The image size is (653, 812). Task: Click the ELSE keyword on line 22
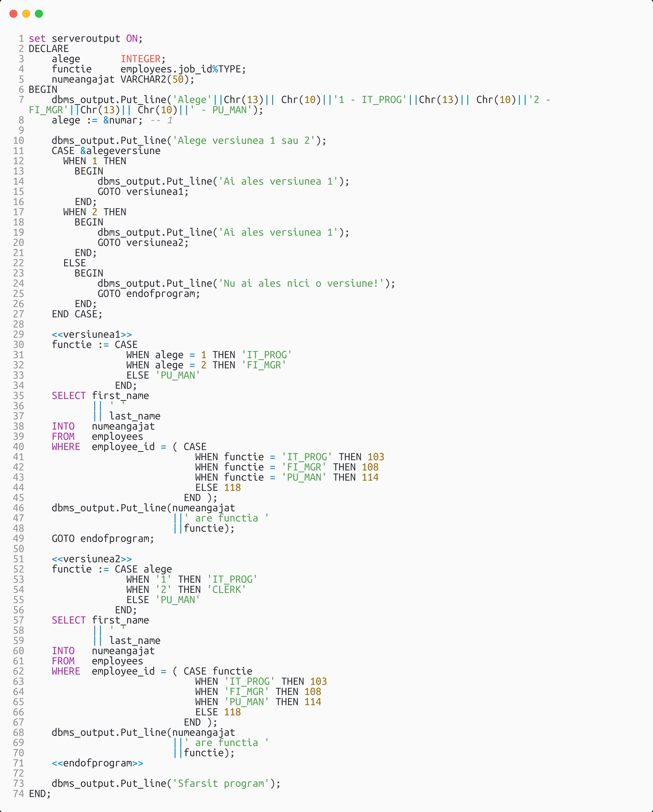click(75, 263)
